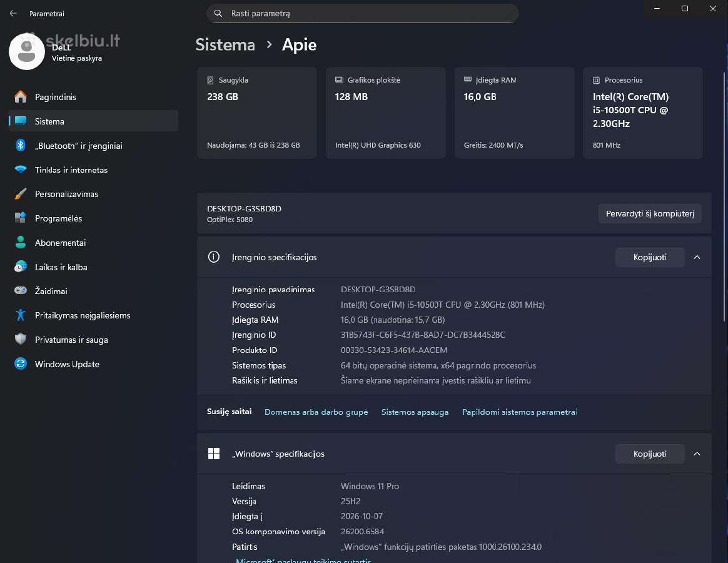
Task: Click the Įdiegta RAM card icon
Action: click(468, 79)
